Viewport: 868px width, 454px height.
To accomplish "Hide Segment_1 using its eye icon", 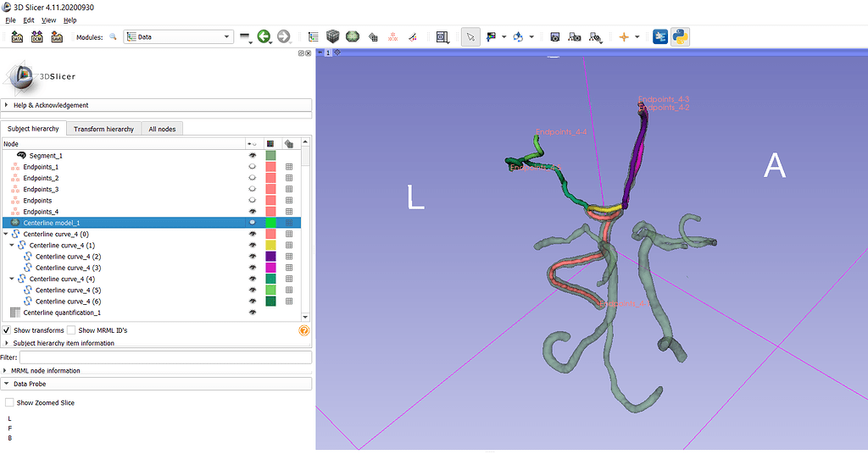I will 252,156.
